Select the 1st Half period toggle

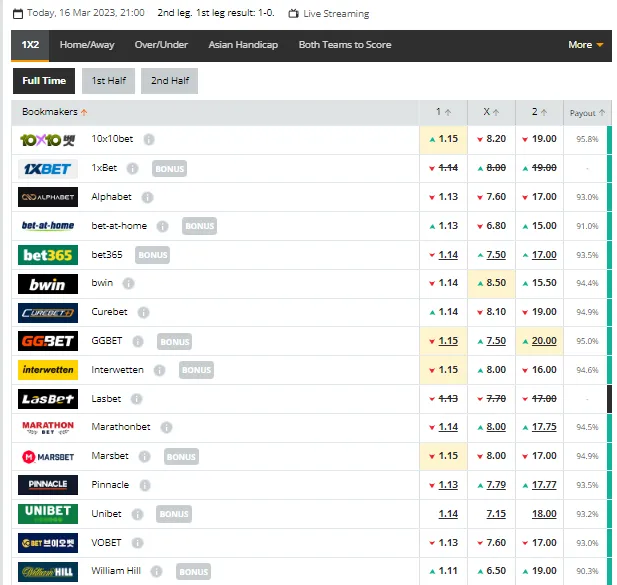(x=108, y=81)
